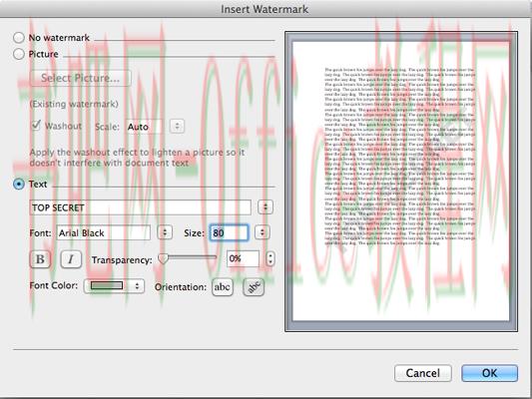Click the Cancel button
The image size is (532, 399).
[423, 373]
